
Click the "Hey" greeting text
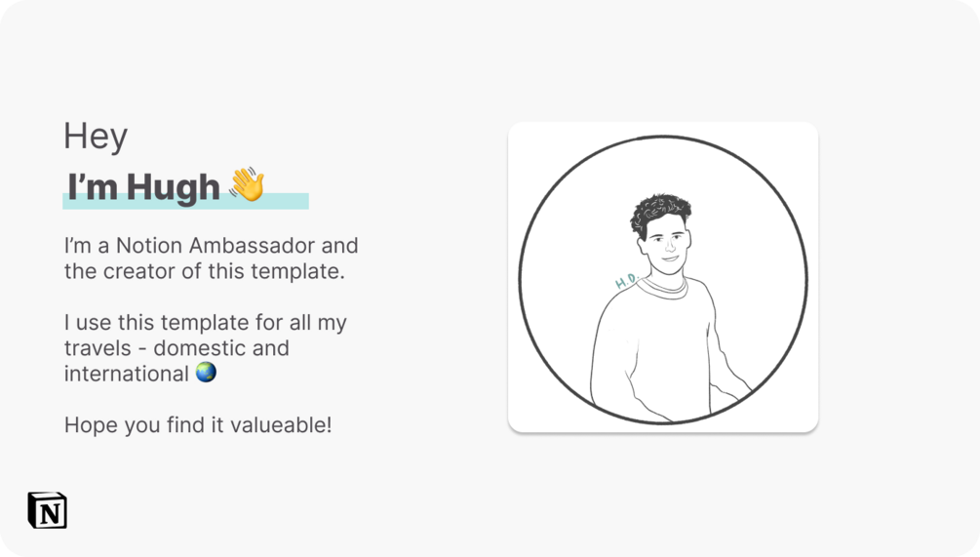96,136
